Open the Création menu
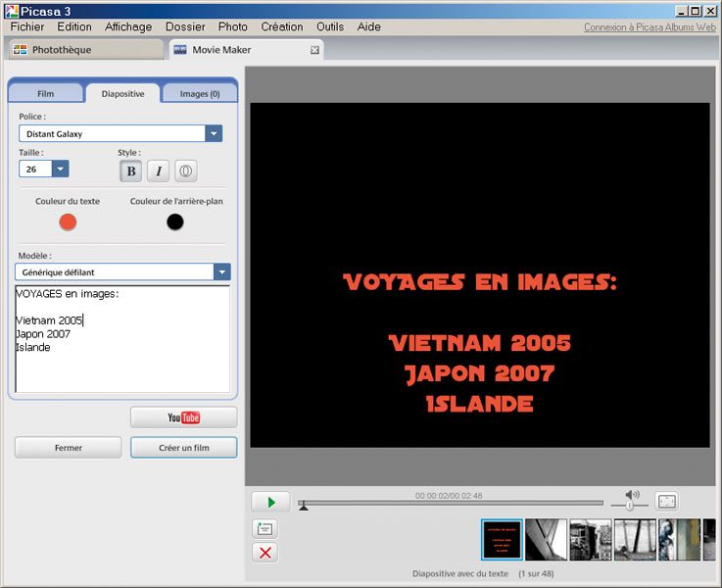This screenshot has height=588, width=722. tap(282, 26)
